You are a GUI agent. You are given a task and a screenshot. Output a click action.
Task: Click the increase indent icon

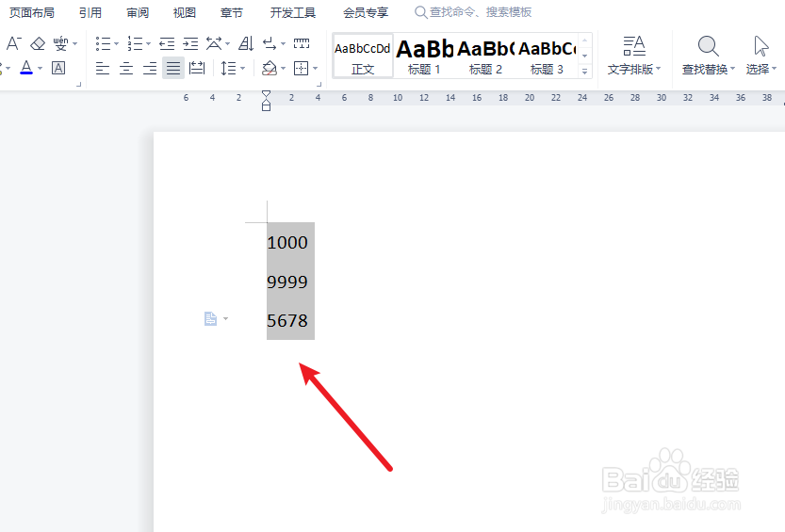pyautogui.click(x=190, y=43)
